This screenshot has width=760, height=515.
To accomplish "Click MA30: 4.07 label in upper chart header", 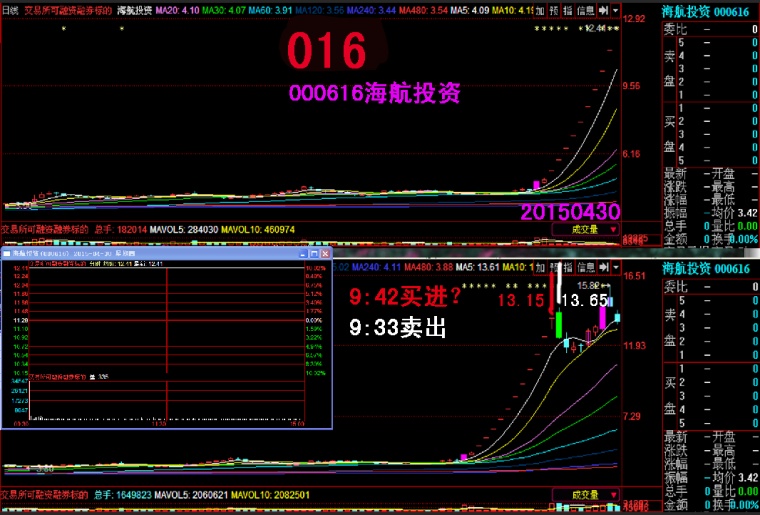I will coord(224,10).
